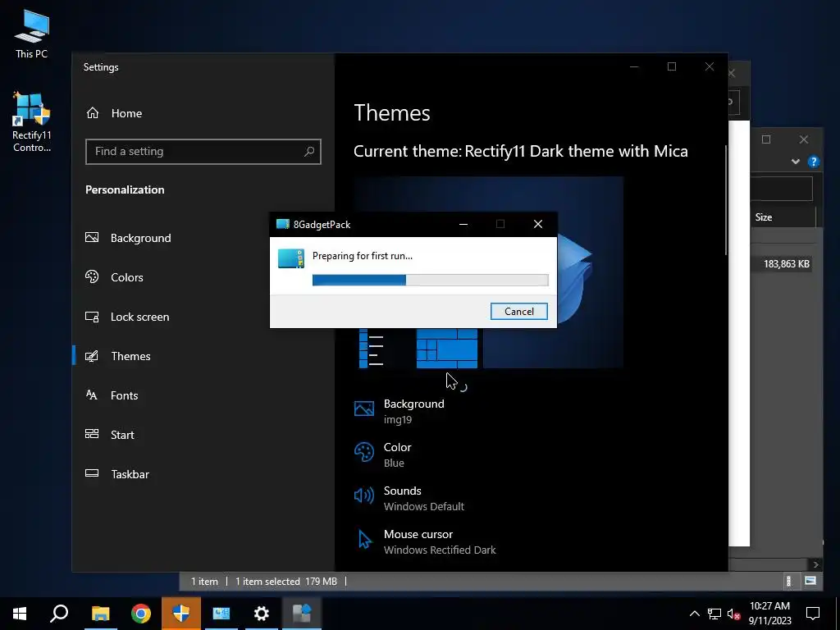Screen dimensions: 840x630
Task: Click the Taskbar icon in sidebar
Action: (92, 473)
